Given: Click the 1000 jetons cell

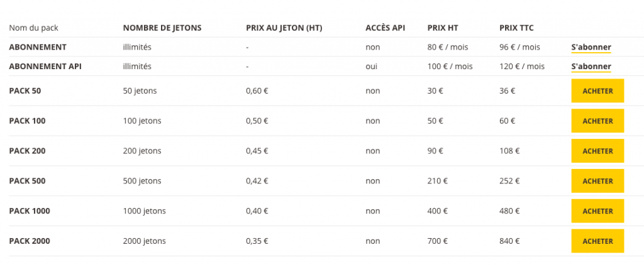Looking at the screenshot, I should (x=144, y=211).
